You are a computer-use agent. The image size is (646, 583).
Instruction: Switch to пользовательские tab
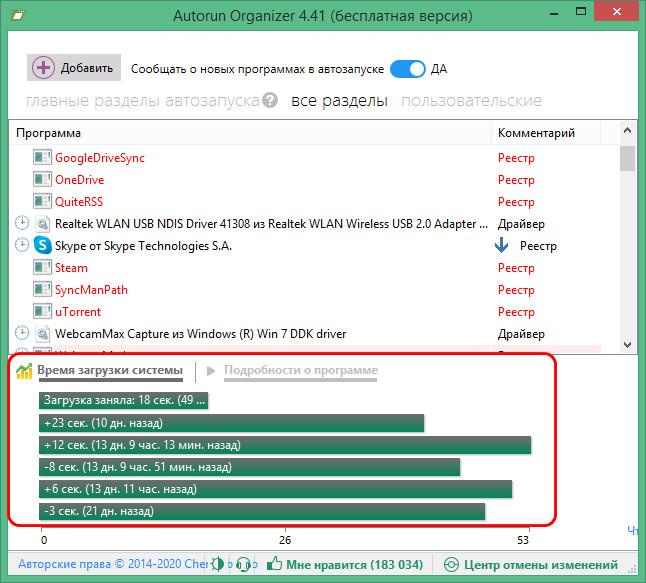tap(471, 100)
